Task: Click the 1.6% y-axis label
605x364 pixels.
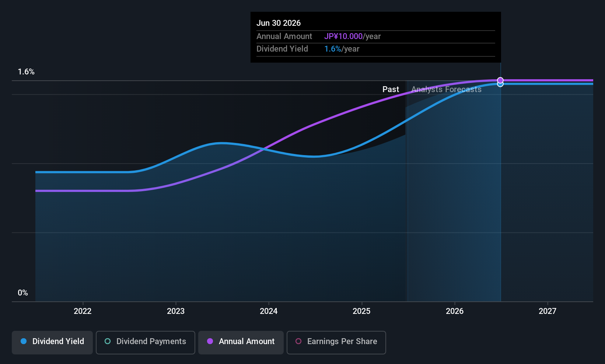Action: (26, 72)
